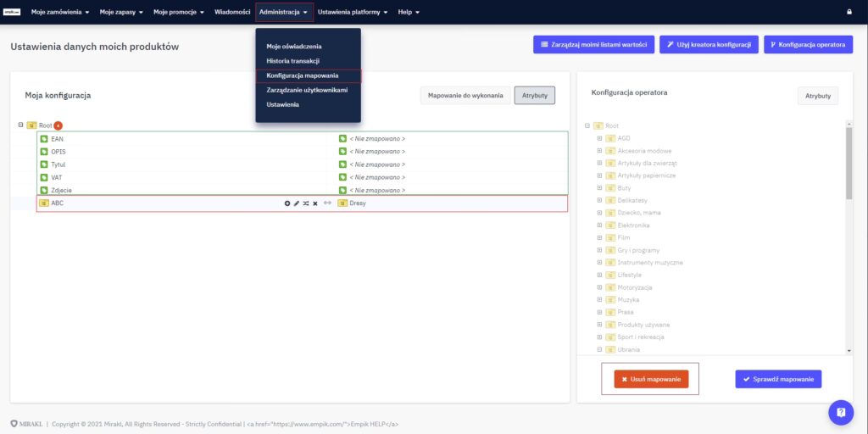Select Historia transakcji from Administracja menu
This screenshot has height=434, width=868.
coord(292,61)
